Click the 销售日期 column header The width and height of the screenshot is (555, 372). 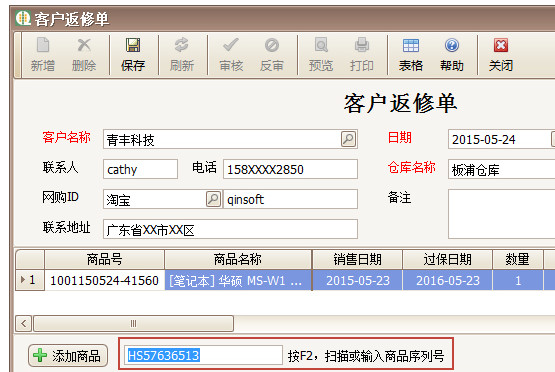coord(357,259)
